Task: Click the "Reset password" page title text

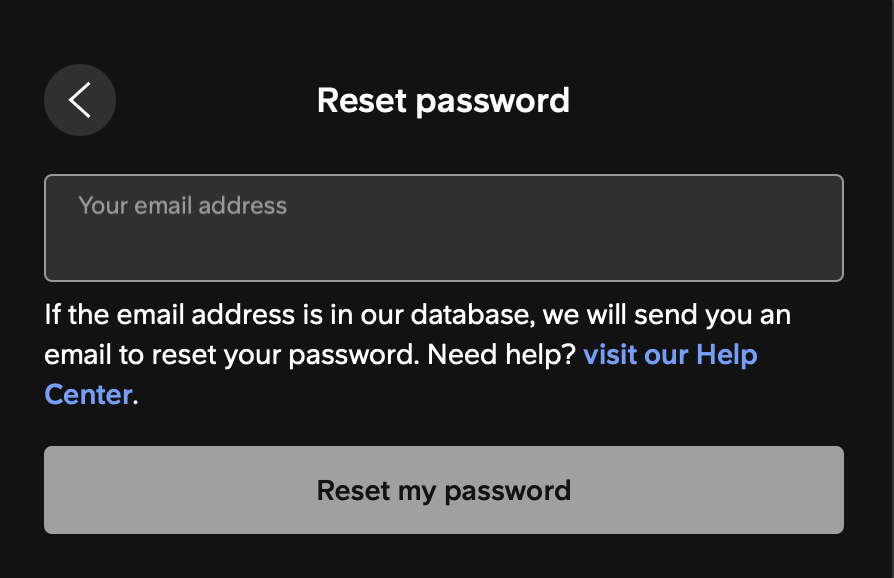Action: coord(443,100)
